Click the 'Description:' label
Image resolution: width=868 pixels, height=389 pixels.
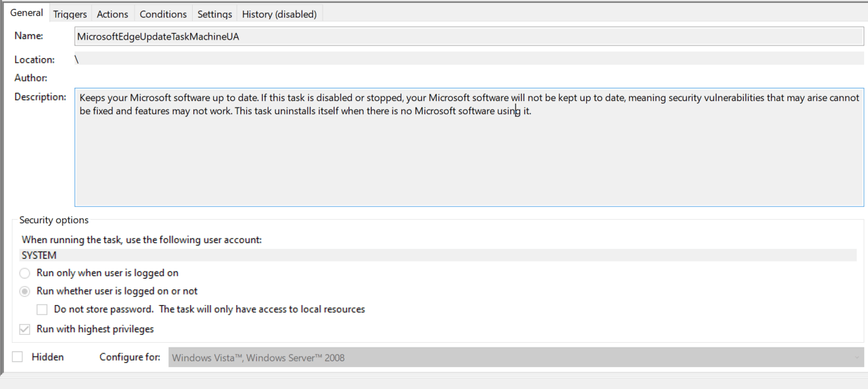coord(40,97)
